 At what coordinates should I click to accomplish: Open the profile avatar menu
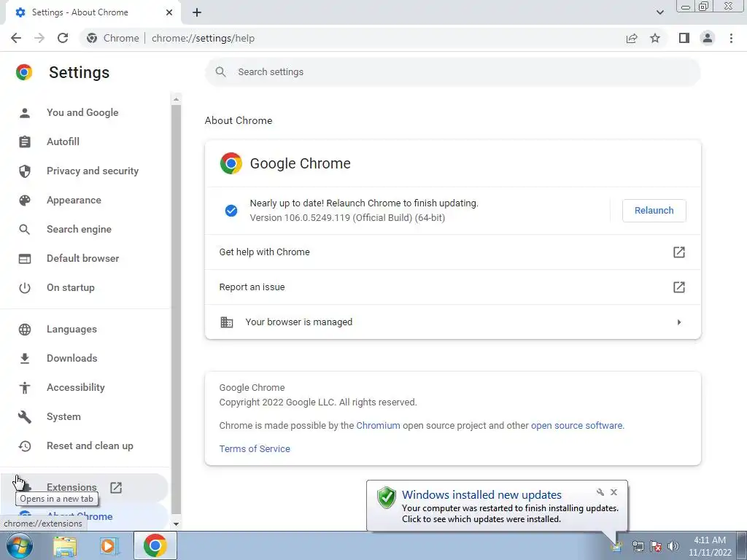tap(708, 38)
